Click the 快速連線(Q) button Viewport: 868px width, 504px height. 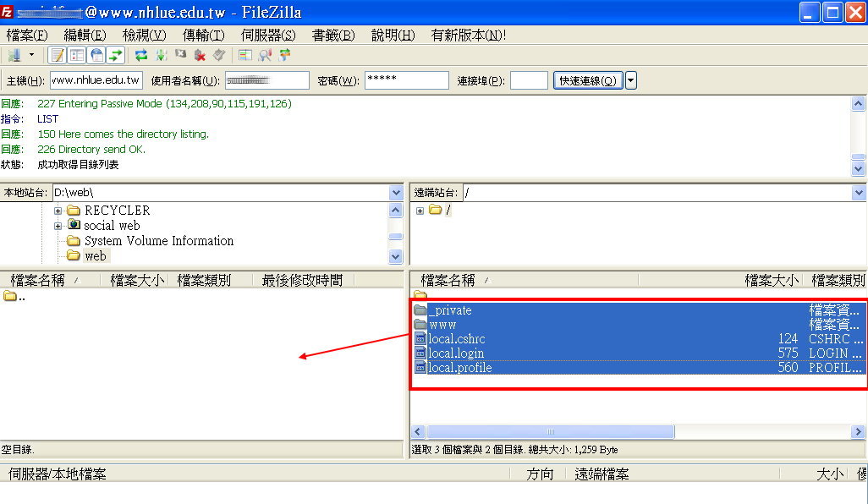pyautogui.click(x=588, y=80)
